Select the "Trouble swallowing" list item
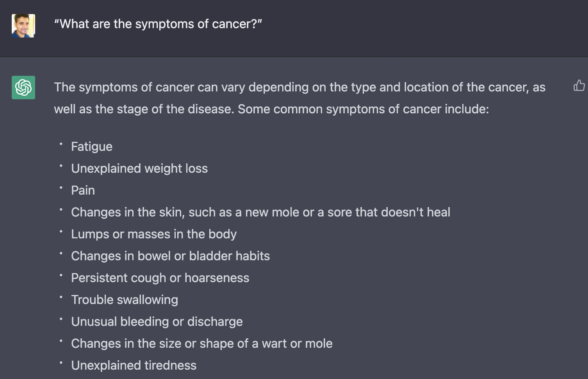Screen dimensions: 588x379 pyautogui.click(x=125, y=300)
